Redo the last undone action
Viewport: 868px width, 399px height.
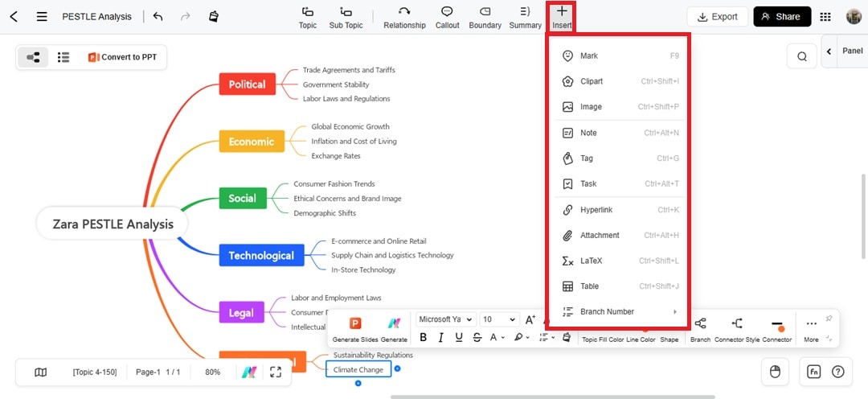click(186, 17)
